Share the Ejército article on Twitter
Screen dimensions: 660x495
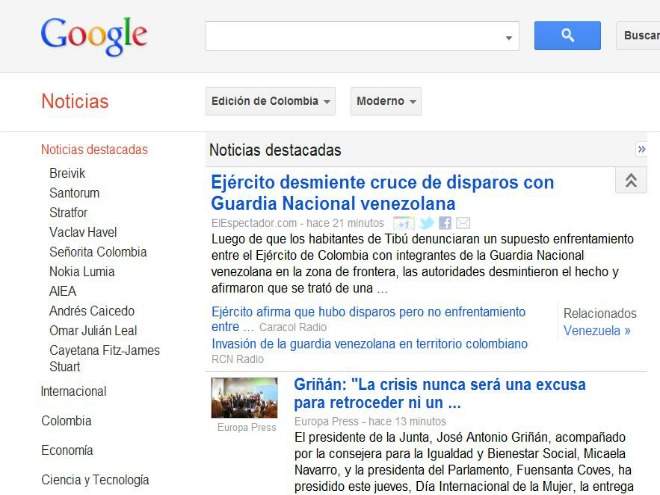[x=426, y=223]
